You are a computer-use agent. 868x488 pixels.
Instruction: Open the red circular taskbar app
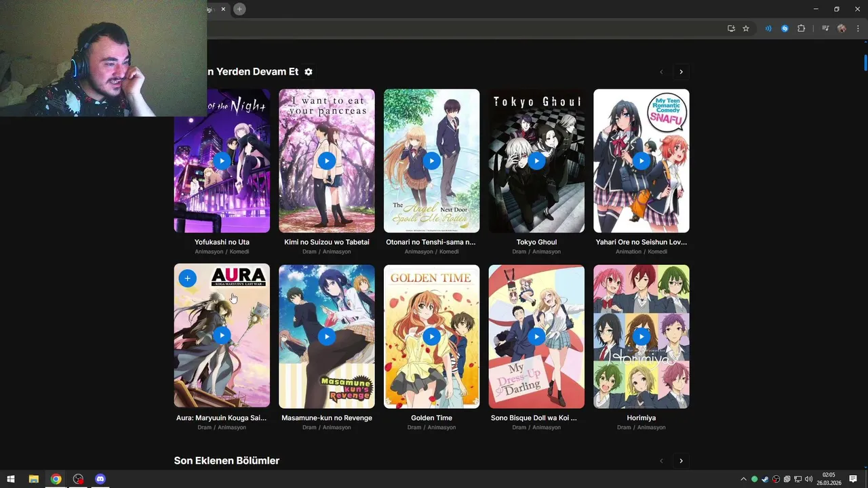click(78, 479)
